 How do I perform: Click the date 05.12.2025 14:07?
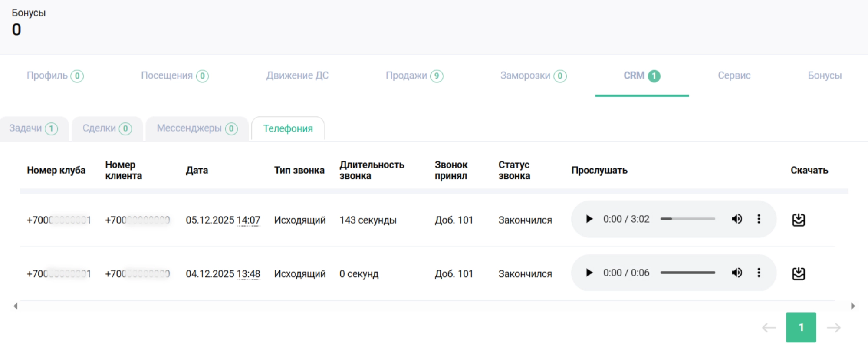(x=223, y=220)
